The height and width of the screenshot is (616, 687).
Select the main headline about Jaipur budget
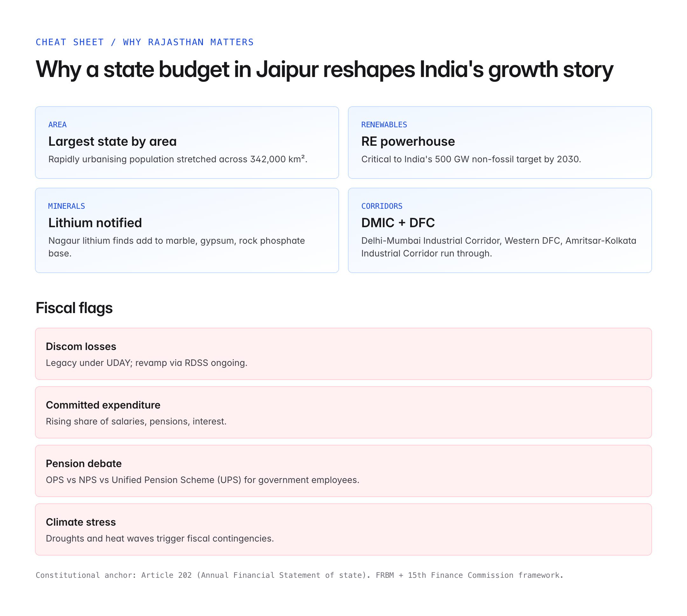click(324, 70)
